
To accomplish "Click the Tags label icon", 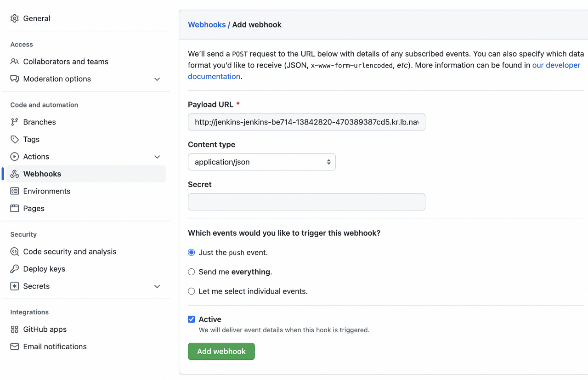I will pos(15,139).
